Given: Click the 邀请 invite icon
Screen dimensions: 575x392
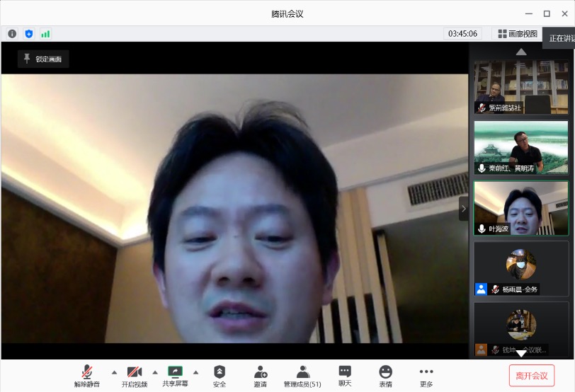Looking at the screenshot, I should point(261,372).
